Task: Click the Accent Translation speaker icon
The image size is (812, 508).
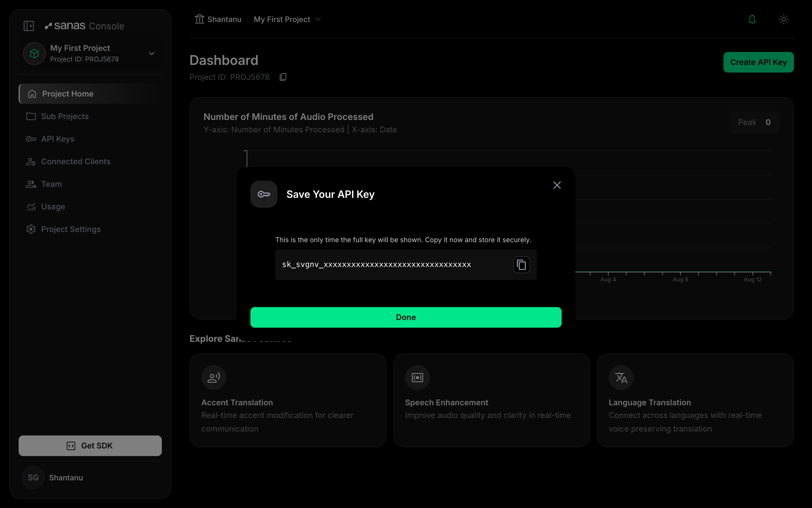Action: [x=214, y=378]
